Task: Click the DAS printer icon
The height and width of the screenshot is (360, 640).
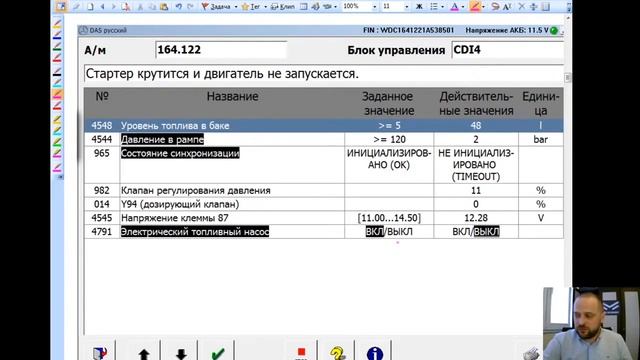Action: click(x=532, y=353)
